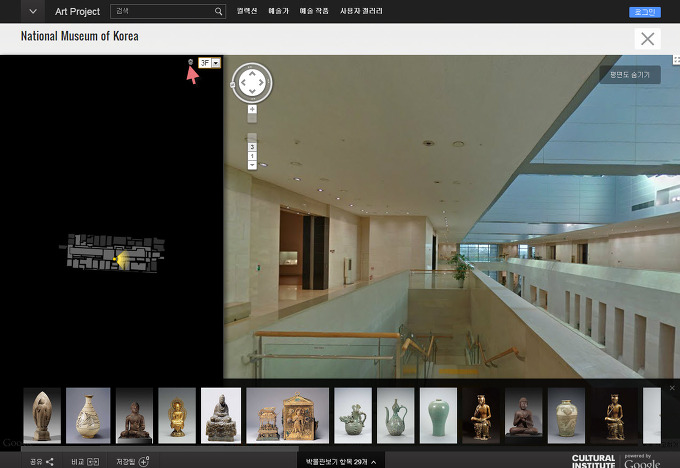Click the pan compass navigation control
This screenshot has width=680, height=468.
pyautogui.click(x=251, y=82)
